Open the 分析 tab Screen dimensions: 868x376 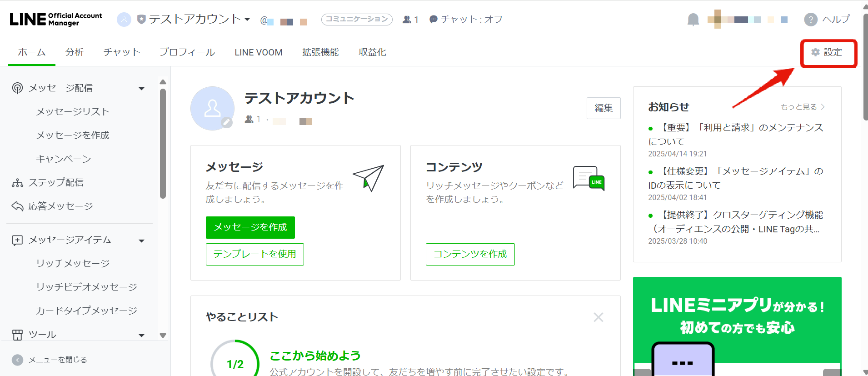click(75, 52)
